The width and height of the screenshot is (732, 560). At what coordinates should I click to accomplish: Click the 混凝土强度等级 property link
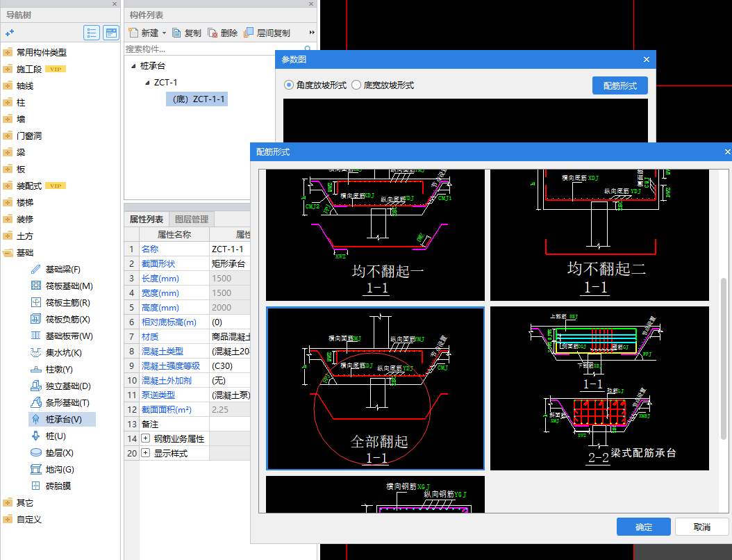pyautogui.click(x=171, y=365)
